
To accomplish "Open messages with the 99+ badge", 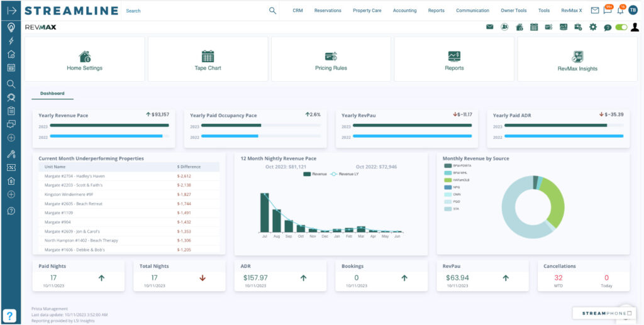I will coord(608,10).
